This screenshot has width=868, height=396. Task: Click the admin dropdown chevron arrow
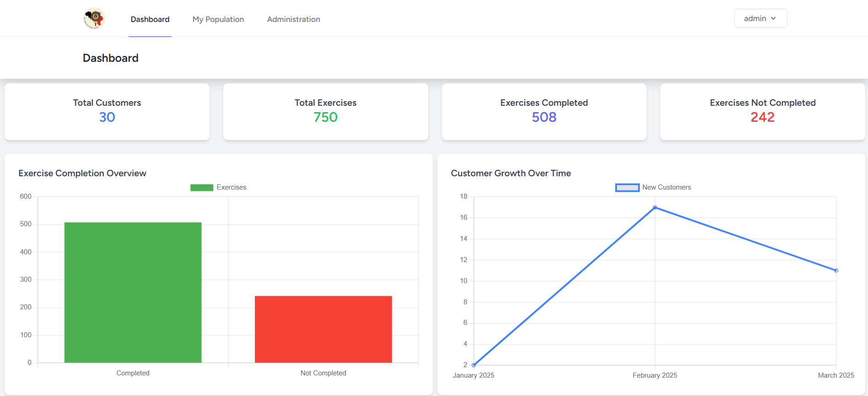click(x=773, y=19)
